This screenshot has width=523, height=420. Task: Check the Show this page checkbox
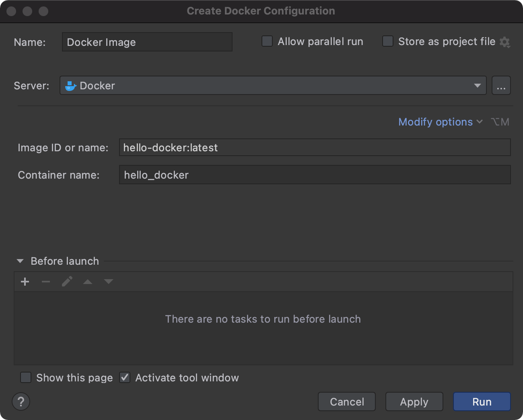[26, 377]
